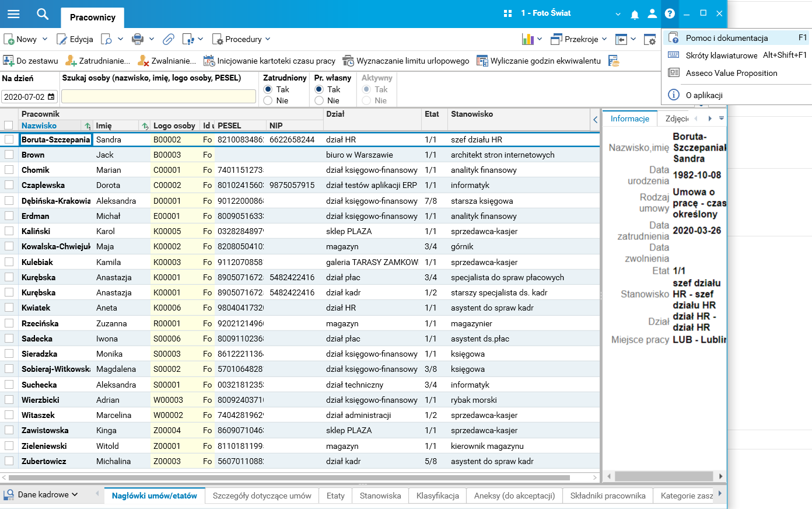812x509 pixels.
Task: Expand the Nowy dropdown arrow
Action: pos(45,39)
